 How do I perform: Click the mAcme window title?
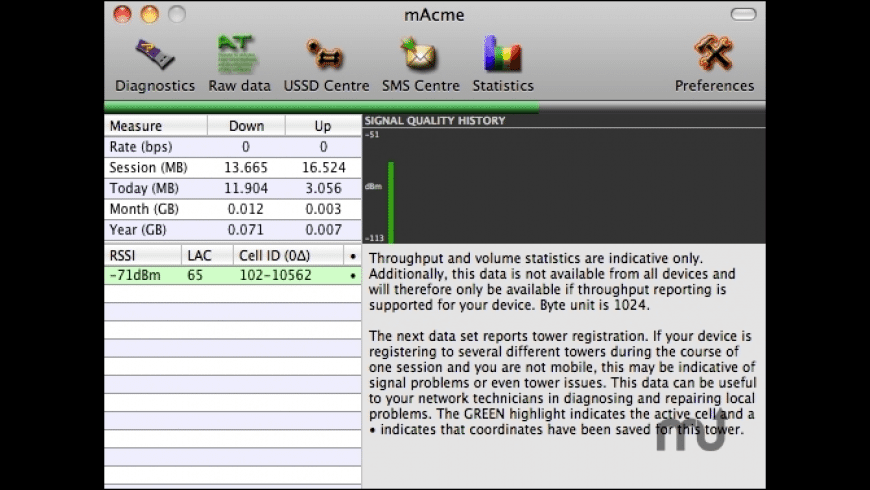(434, 14)
